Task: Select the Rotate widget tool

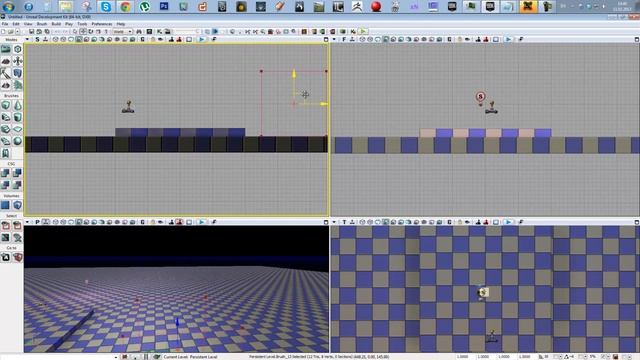Action: (x=91, y=31)
